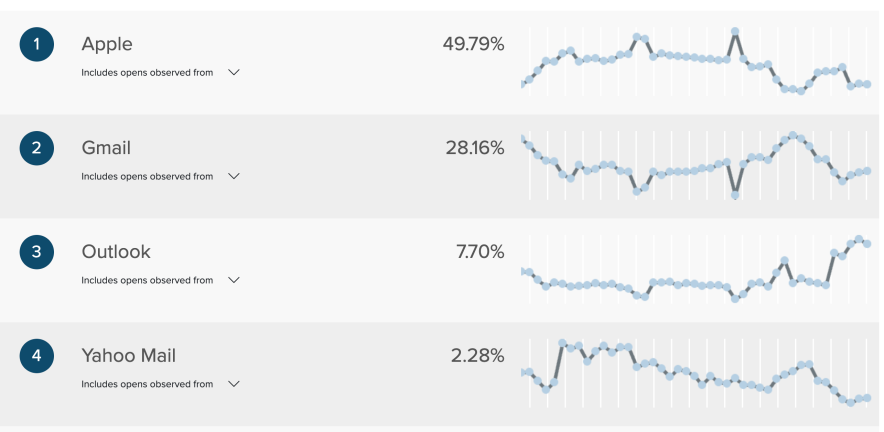The width and height of the screenshot is (884, 432).
Task: Click the rank 1 circle badge
Action: [x=37, y=44]
